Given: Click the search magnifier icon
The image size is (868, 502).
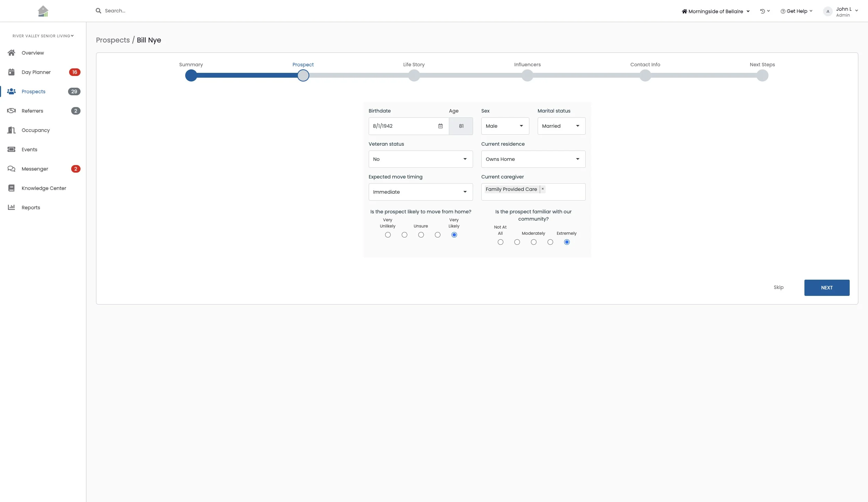Looking at the screenshot, I should (x=98, y=11).
